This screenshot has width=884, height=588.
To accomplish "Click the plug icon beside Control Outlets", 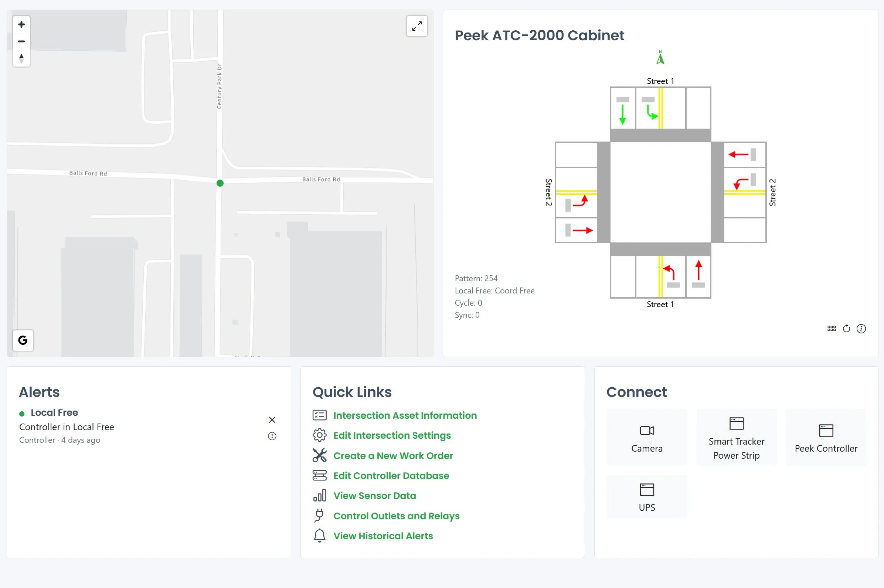I will tap(319, 516).
